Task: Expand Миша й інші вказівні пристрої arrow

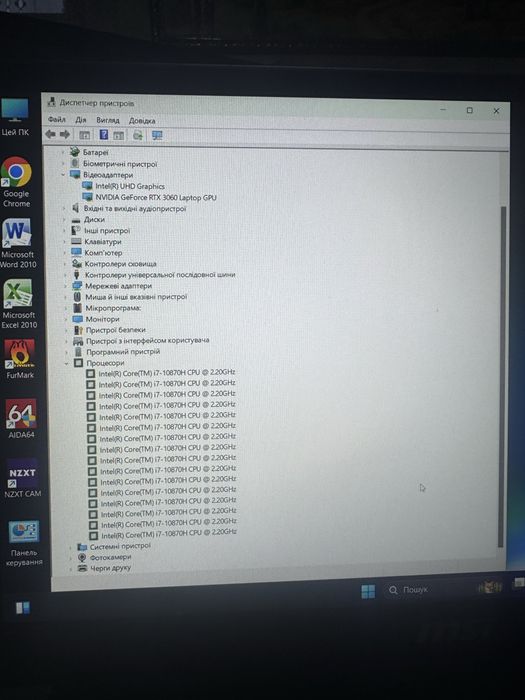Action: pos(65,296)
